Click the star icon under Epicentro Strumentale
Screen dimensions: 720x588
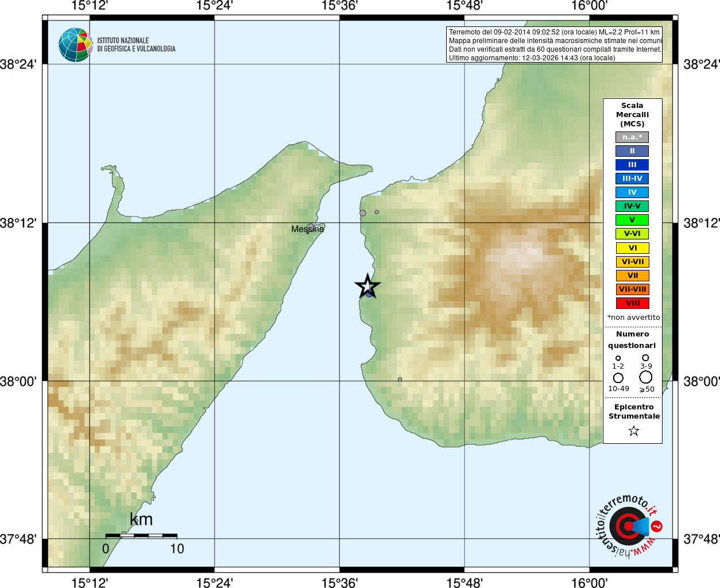click(x=634, y=431)
